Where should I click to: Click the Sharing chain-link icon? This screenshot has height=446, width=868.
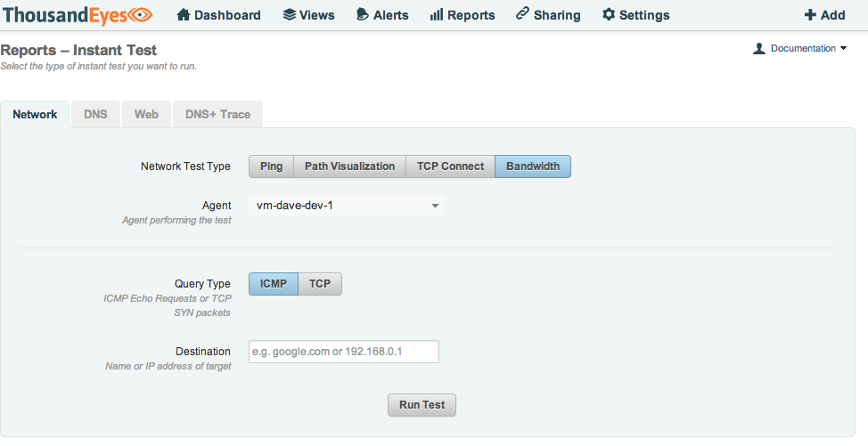522,14
